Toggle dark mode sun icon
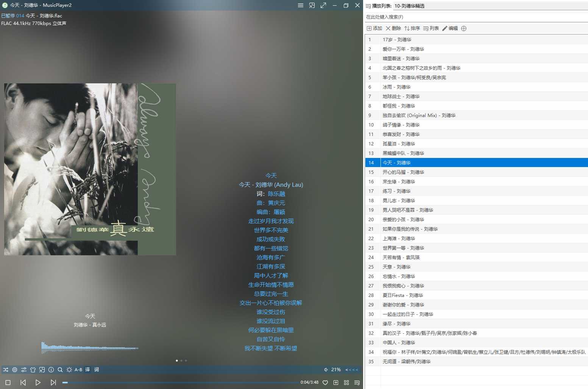588x389 pixels. point(69,370)
